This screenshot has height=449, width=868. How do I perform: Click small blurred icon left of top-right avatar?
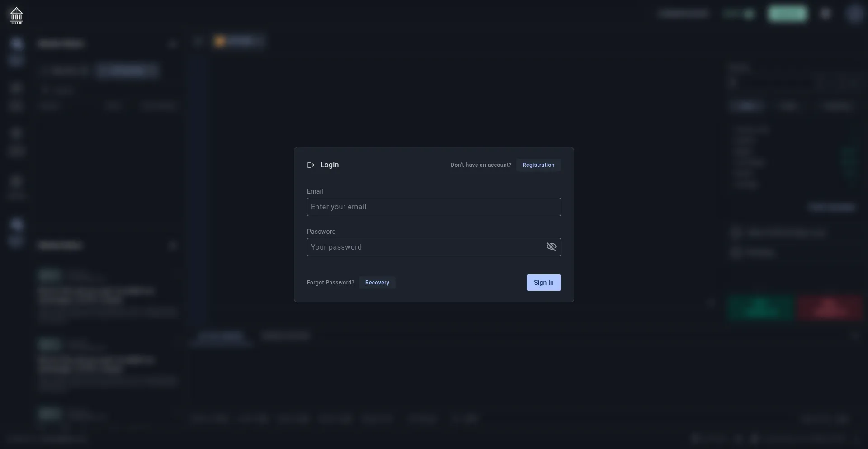[x=826, y=14]
